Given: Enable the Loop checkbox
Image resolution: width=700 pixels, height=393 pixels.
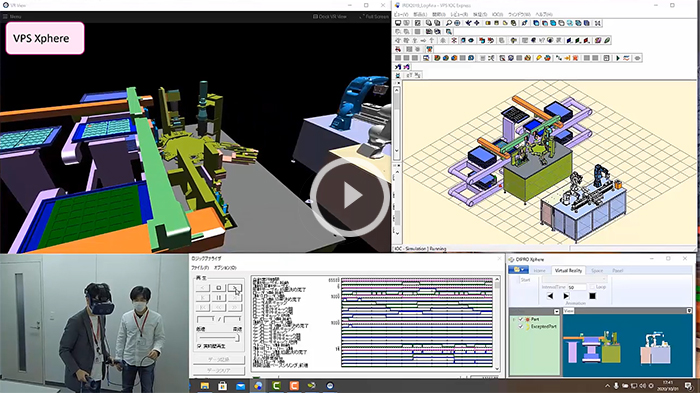Looking at the screenshot, I should [592, 287].
